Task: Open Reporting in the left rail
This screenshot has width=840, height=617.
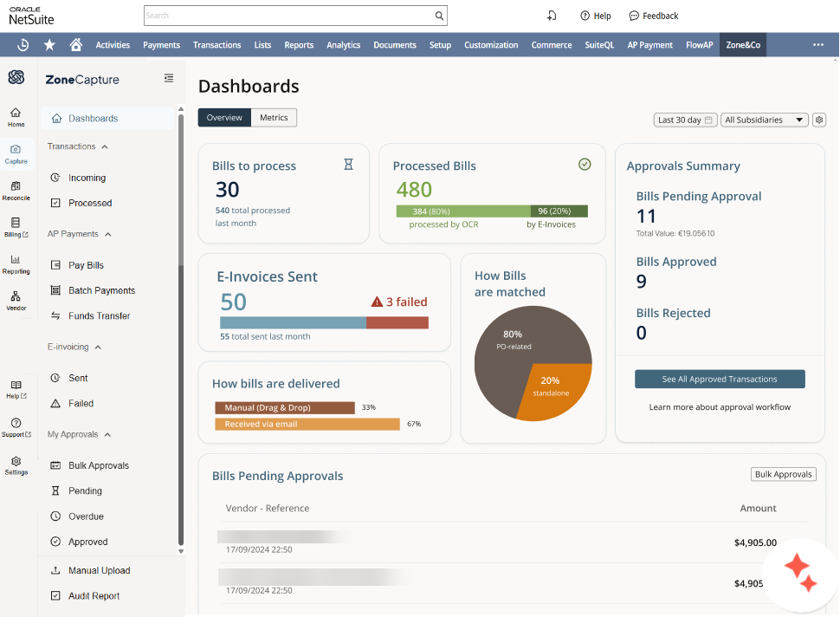Action: (16, 264)
